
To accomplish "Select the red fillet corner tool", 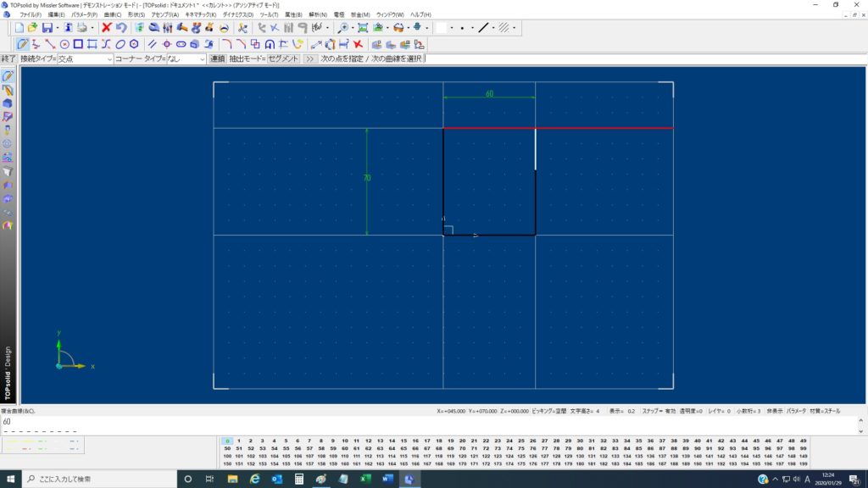I will click(227, 44).
